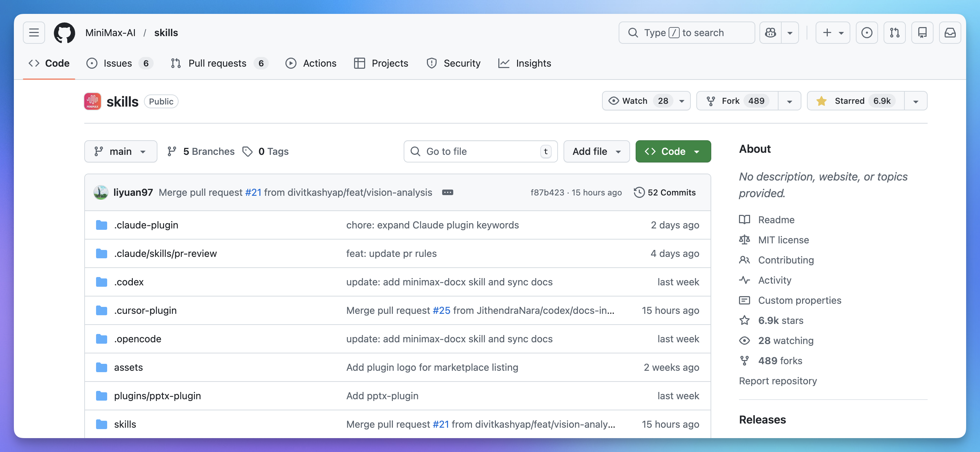Viewport: 980px width, 452px height.
Task: Open the Add file dropdown
Action: pyautogui.click(x=596, y=152)
